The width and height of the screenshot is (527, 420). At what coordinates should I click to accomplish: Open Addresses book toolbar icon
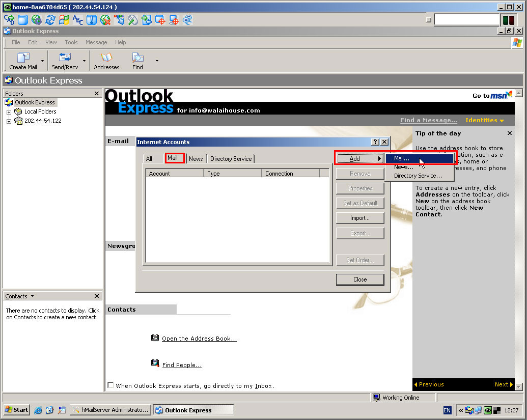(x=106, y=57)
